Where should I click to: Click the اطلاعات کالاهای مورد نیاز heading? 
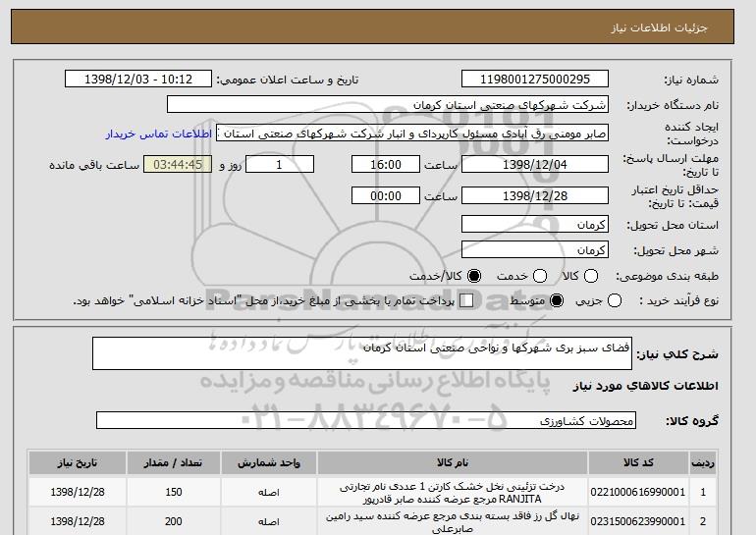pos(646,386)
